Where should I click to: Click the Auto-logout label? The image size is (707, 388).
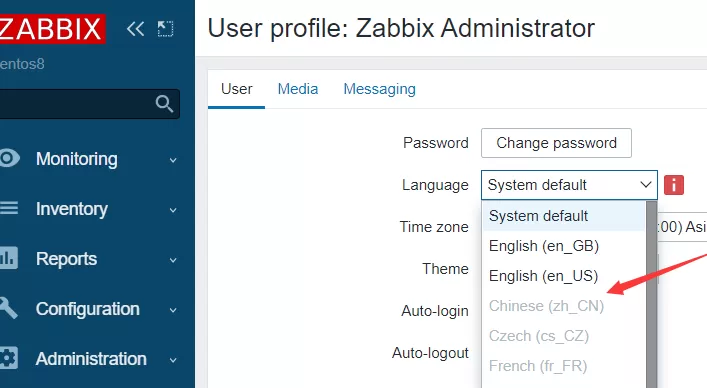click(x=430, y=353)
